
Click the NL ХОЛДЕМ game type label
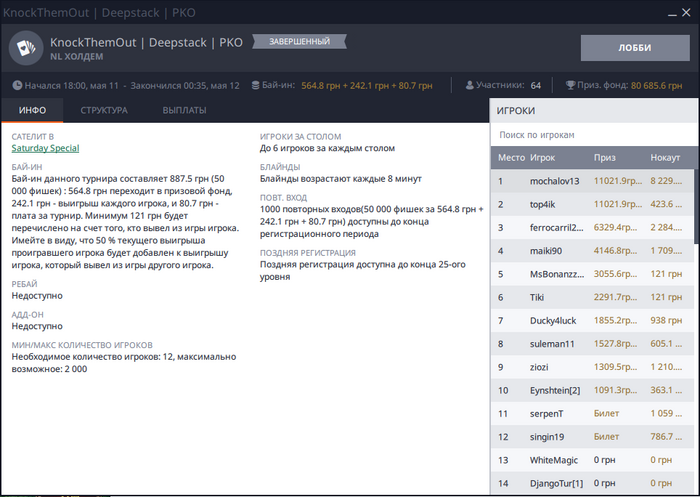tap(76, 57)
